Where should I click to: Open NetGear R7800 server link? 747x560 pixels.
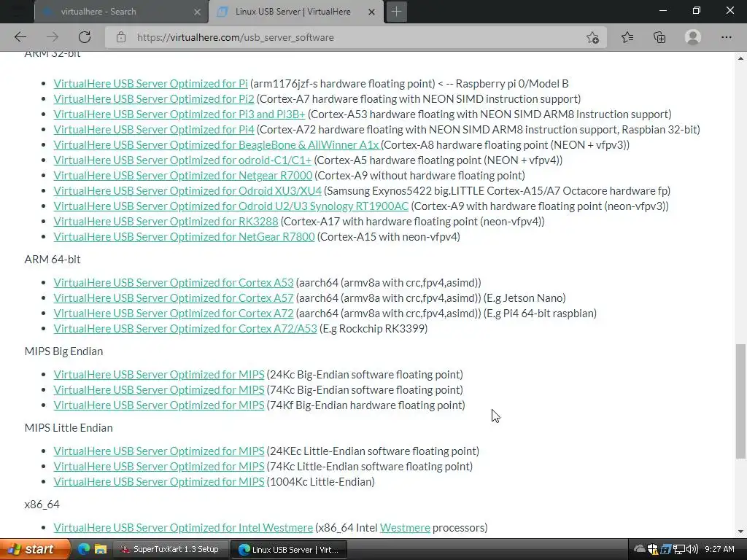point(184,236)
